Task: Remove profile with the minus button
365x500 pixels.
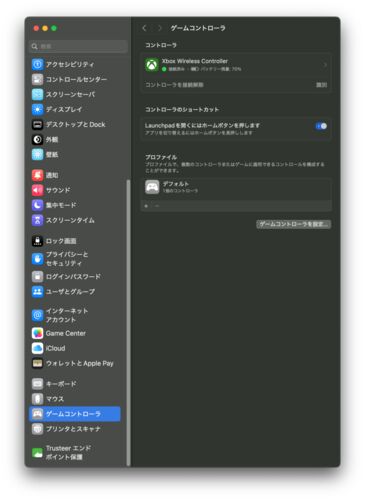Action: 157,206
